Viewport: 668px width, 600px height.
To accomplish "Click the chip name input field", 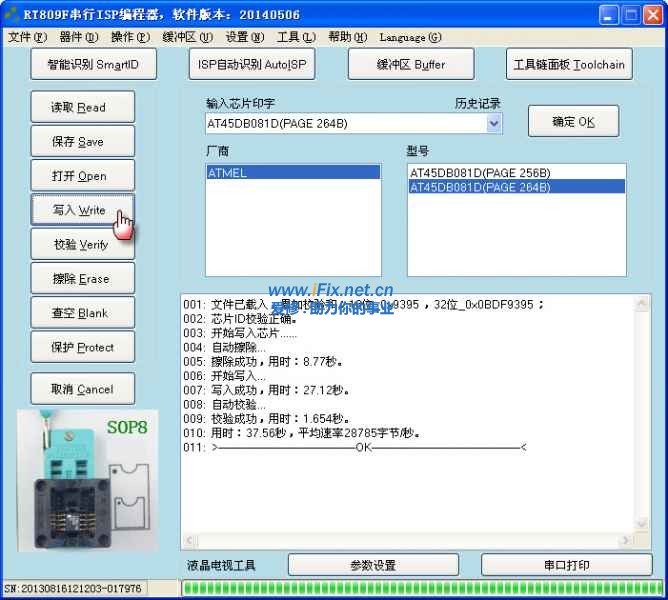I will [x=343, y=123].
